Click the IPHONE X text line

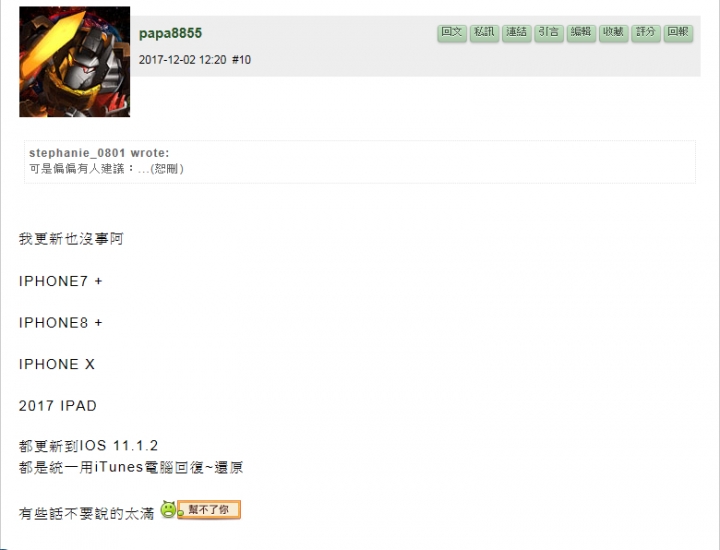[x=57, y=365]
